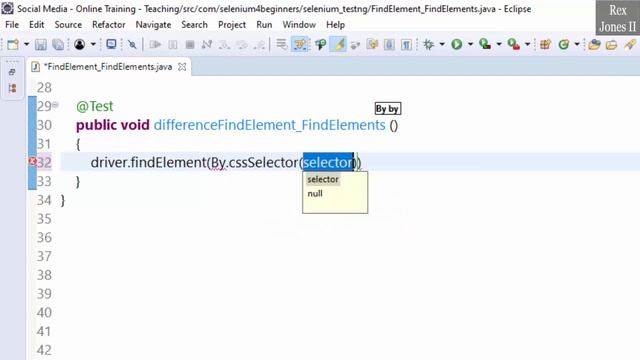This screenshot has height=360, width=640.
Task: Open the Navigate menu
Action: coord(153,24)
